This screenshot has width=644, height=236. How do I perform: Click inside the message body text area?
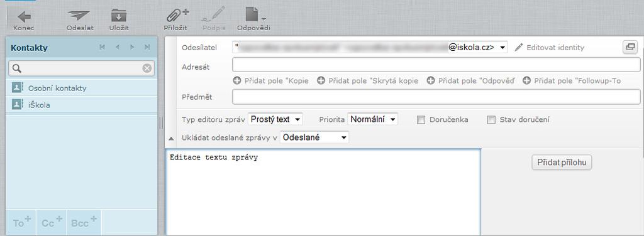coord(323,192)
